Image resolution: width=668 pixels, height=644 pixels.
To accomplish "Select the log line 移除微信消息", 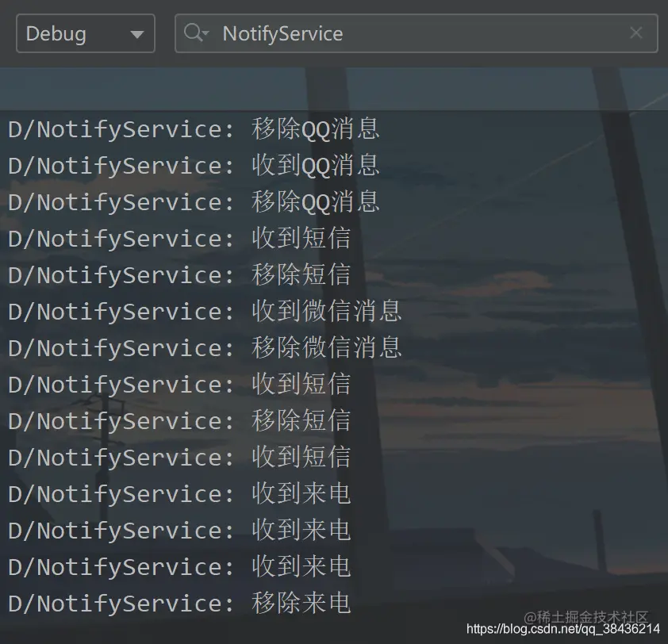I will point(205,348).
